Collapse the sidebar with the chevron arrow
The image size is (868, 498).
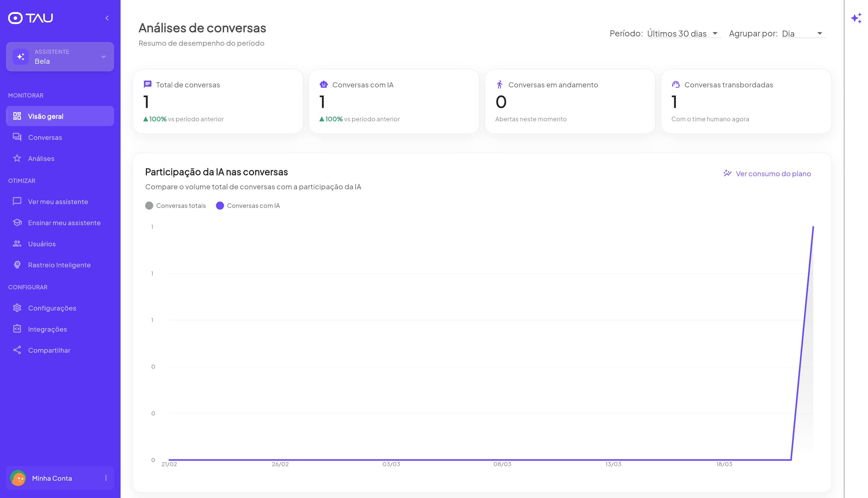(107, 18)
